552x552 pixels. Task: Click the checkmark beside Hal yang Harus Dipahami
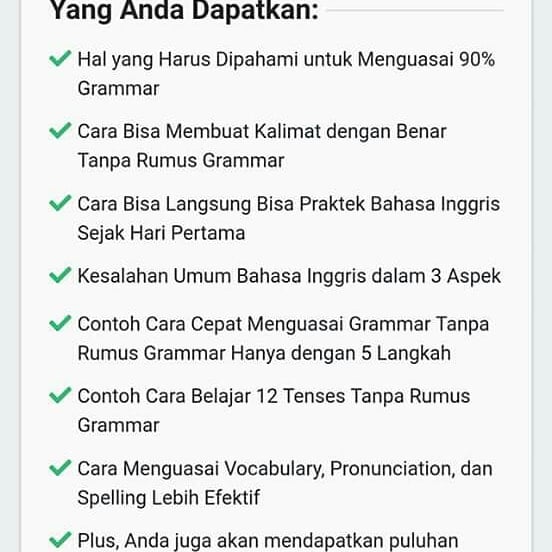click(x=60, y=58)
